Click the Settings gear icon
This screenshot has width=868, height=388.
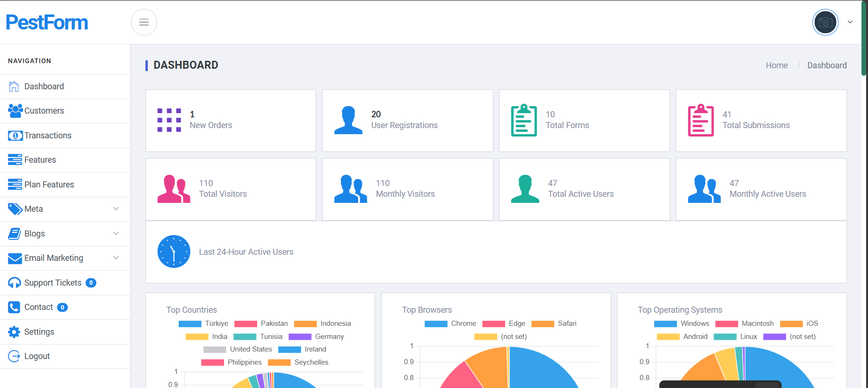[14, 332]
